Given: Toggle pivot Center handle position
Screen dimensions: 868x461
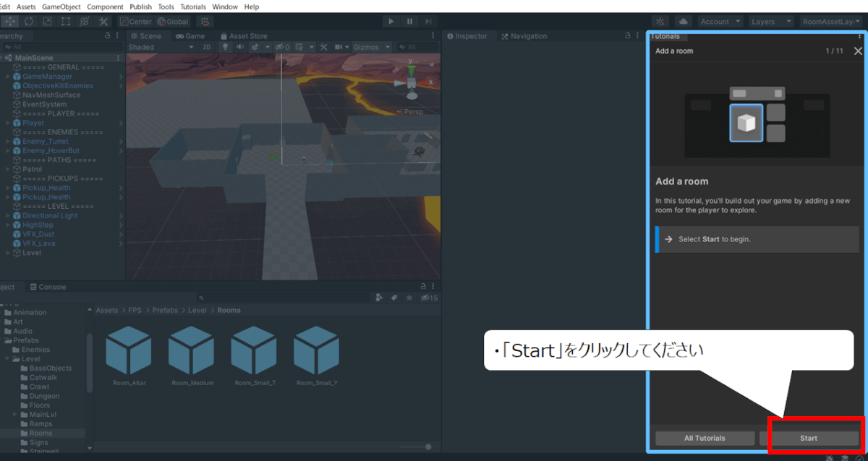Looking at the screenshot, I should tap(136, 22).
